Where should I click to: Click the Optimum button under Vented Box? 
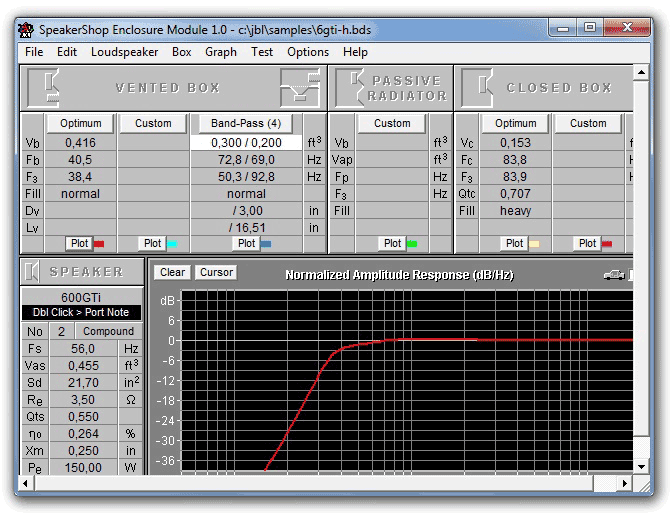pos(81,124)
